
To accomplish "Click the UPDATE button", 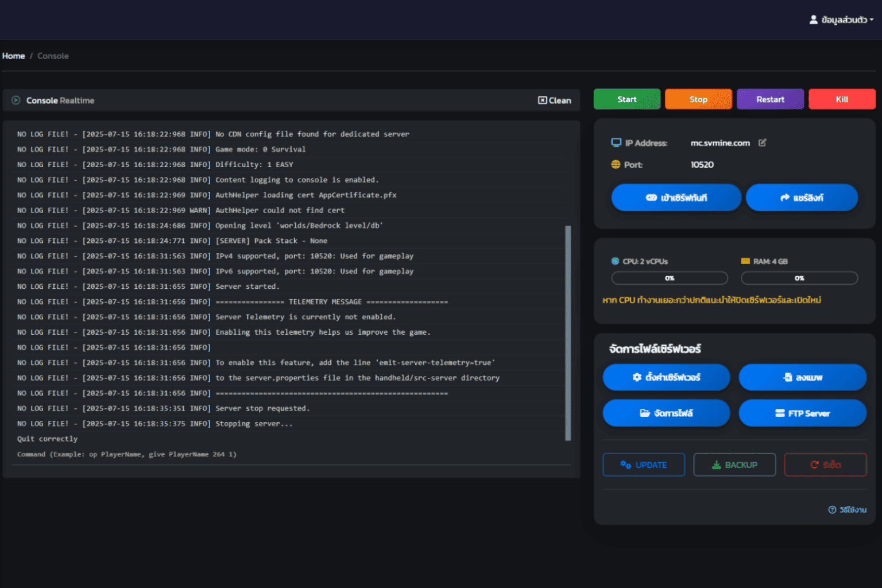I will pos(644,465).
